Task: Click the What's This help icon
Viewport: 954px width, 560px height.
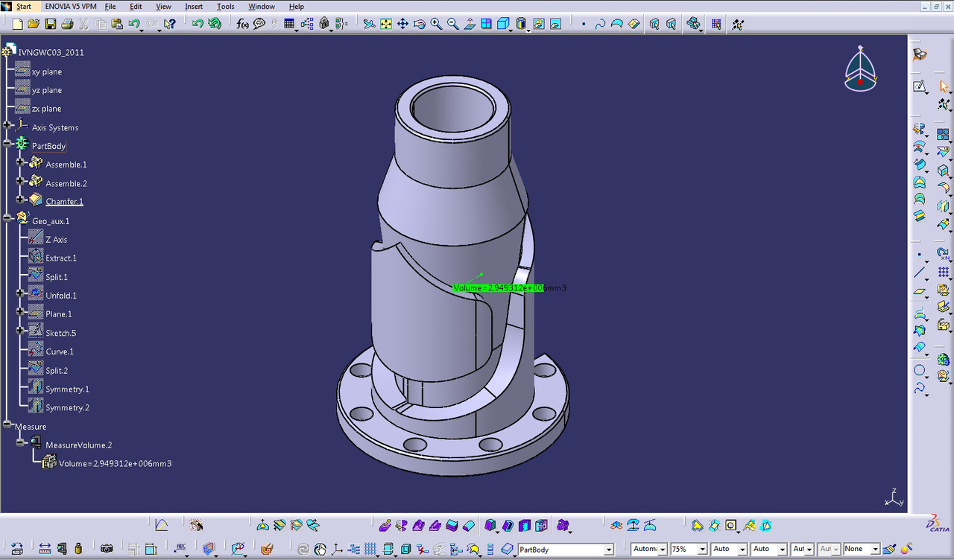Action: click(x=170, y=24)
